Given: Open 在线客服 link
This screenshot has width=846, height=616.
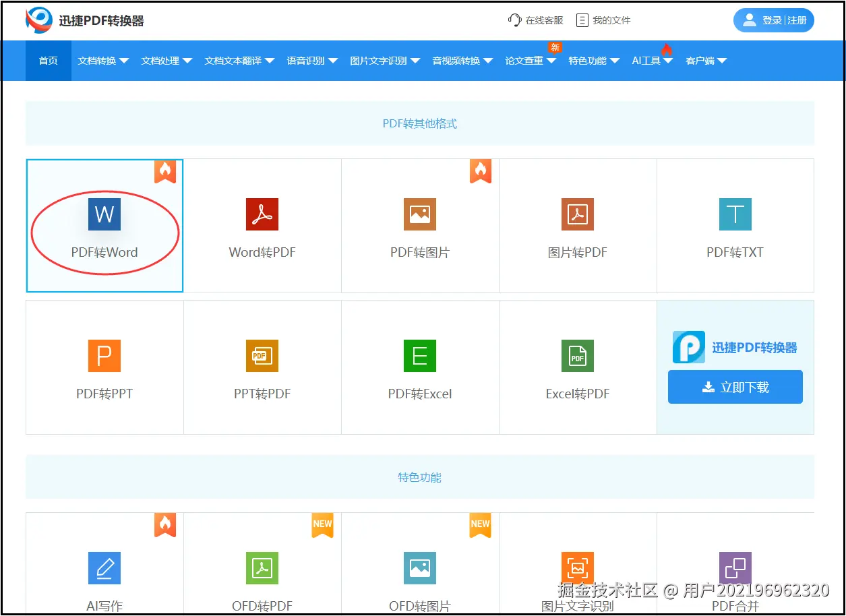Looking at the screenshot, I should point(544,20).
